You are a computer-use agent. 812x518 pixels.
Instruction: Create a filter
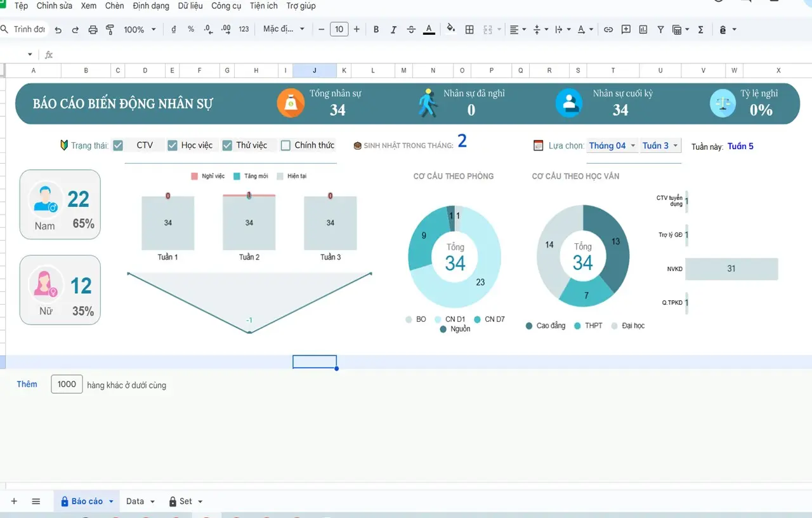coord(660,29)
